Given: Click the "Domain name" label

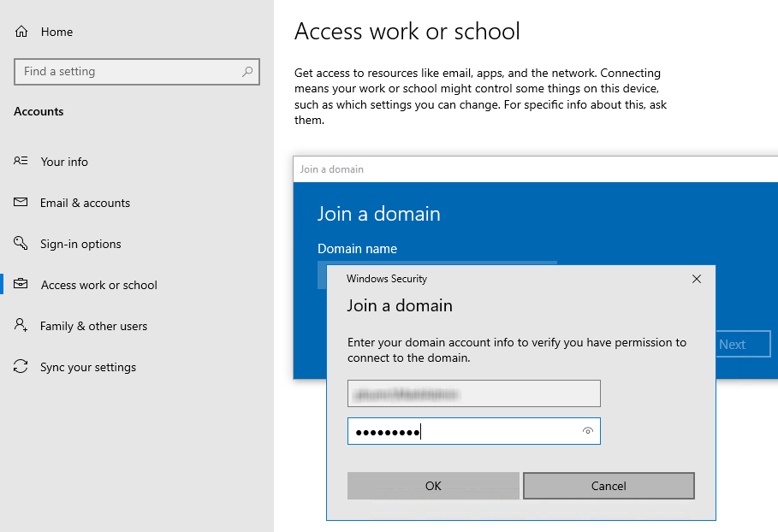Looking at the screenshot, I should 357,249.
